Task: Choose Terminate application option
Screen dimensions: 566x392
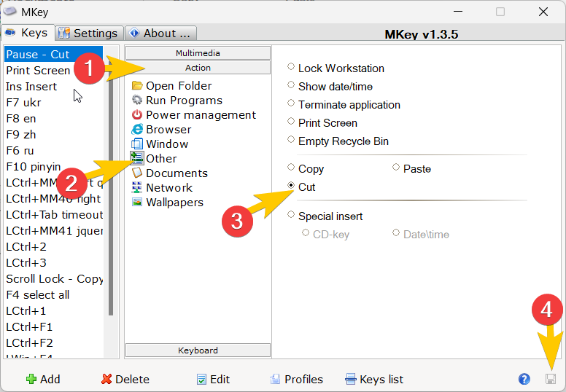Action: tap(291, 103)
